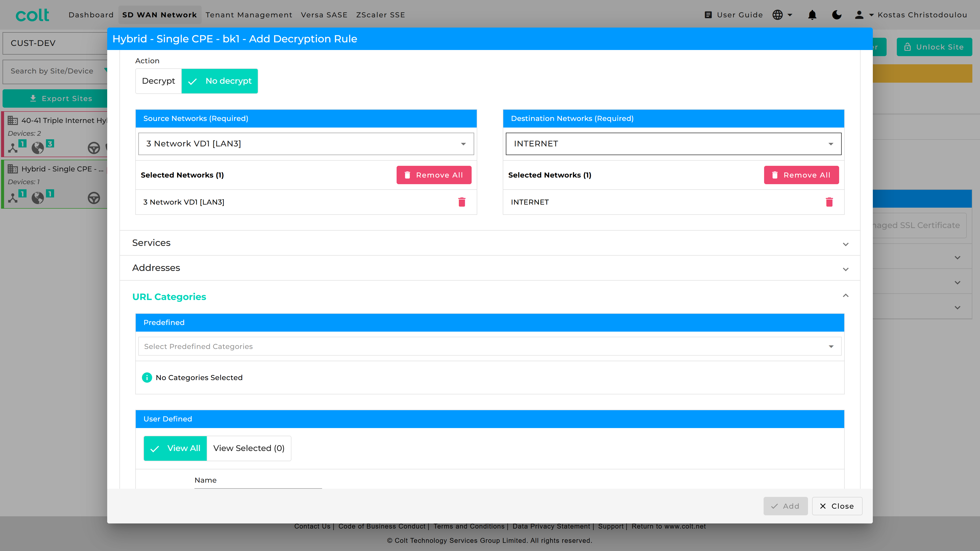
Task: Open ZScaler SSE menu
Action: (x=381, y=15)
